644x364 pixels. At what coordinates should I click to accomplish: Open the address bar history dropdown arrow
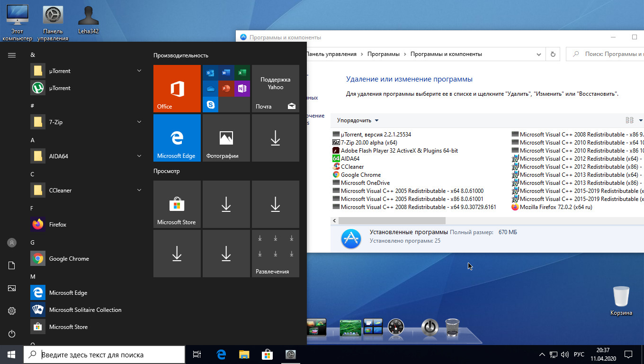click(x=539, y=54)
